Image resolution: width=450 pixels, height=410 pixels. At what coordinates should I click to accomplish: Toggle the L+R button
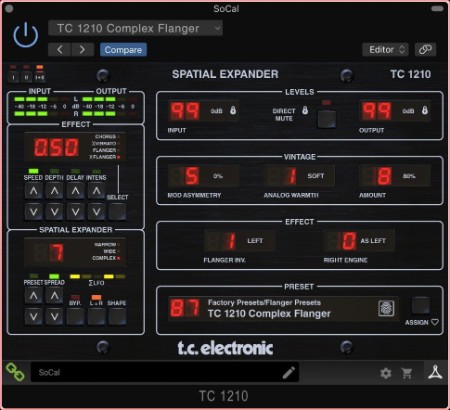coord(96,316)
